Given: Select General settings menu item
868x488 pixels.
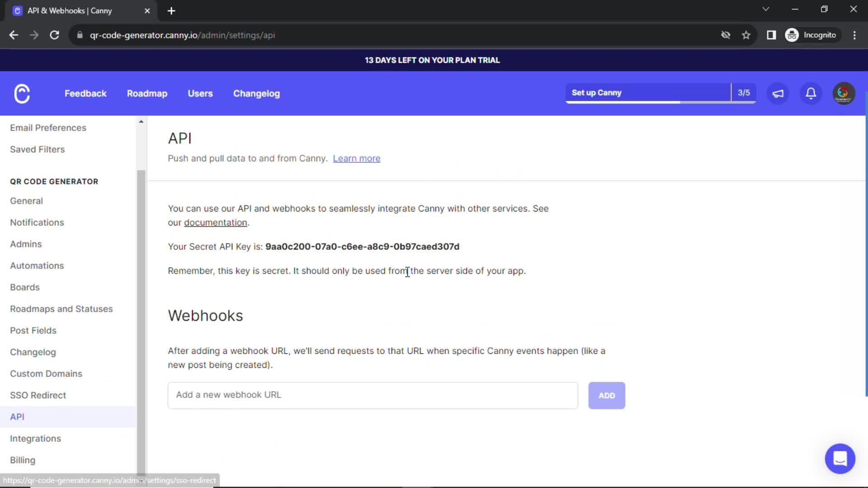Looking at the screenshot, I should tap(26, 200).
